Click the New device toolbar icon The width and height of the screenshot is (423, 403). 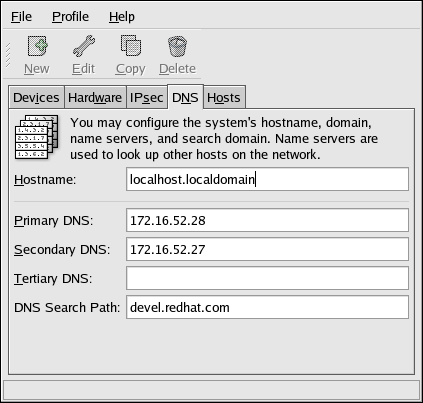click(x=37, y=46)
